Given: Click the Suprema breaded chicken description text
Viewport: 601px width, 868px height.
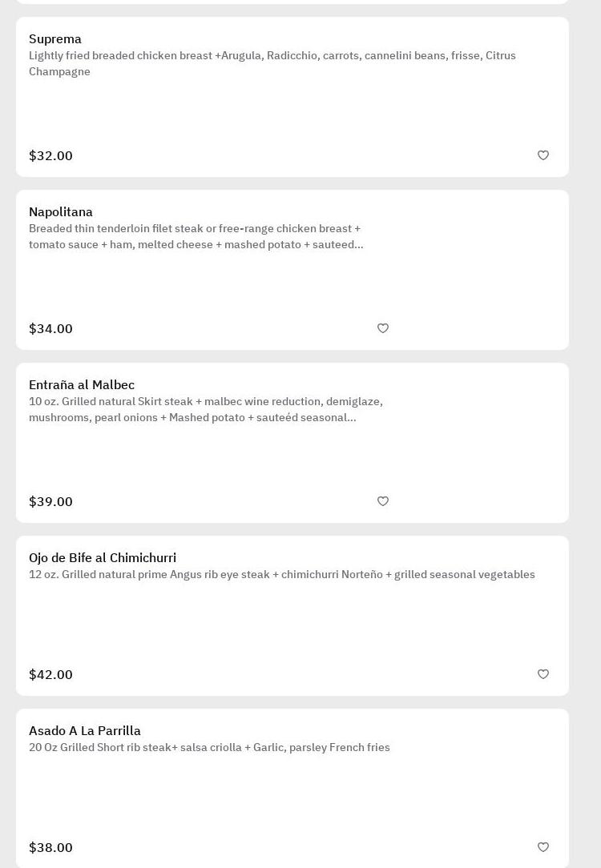Looking at the screenshot, I should [x=272, y=63].
